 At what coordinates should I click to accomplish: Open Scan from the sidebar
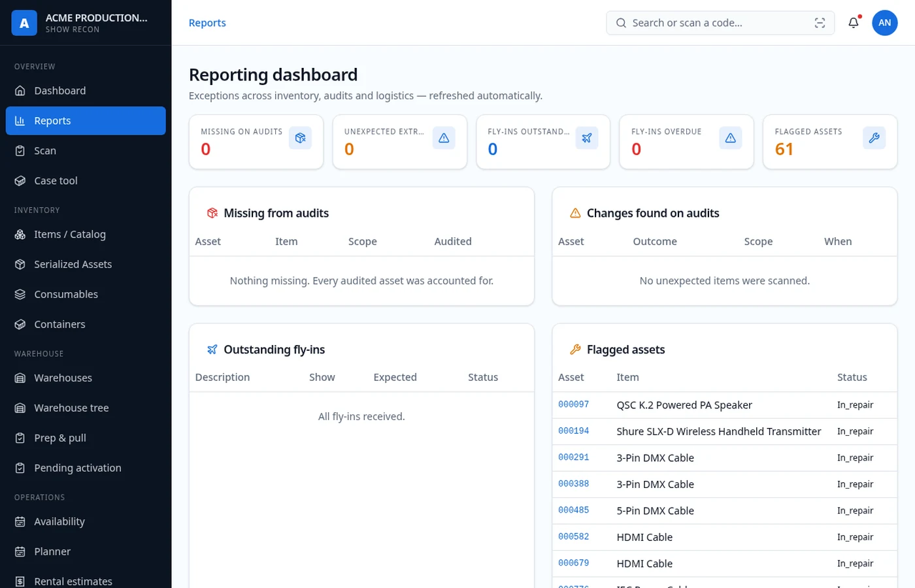point(86,151)
